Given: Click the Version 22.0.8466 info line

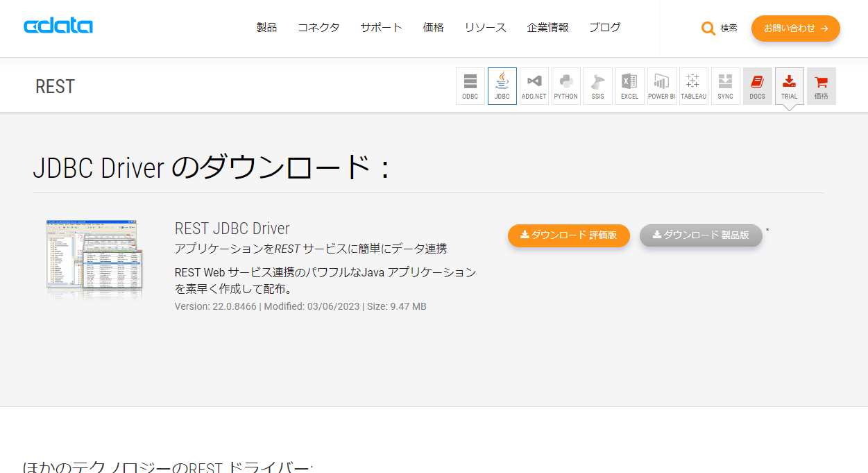Looking at the screenshot, I should coord(300,306).
